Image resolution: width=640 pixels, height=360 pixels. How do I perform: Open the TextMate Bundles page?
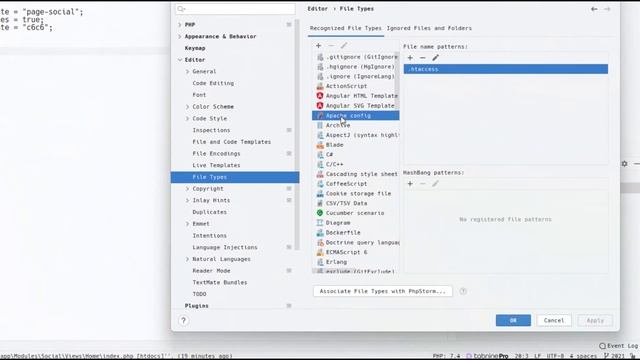(220, 282)
